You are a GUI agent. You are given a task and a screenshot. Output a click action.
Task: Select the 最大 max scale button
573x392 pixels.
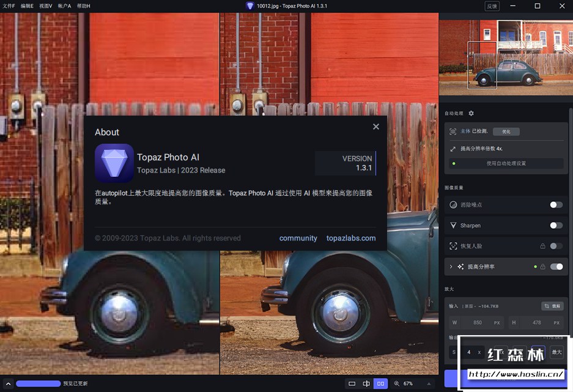pos(556,352)
